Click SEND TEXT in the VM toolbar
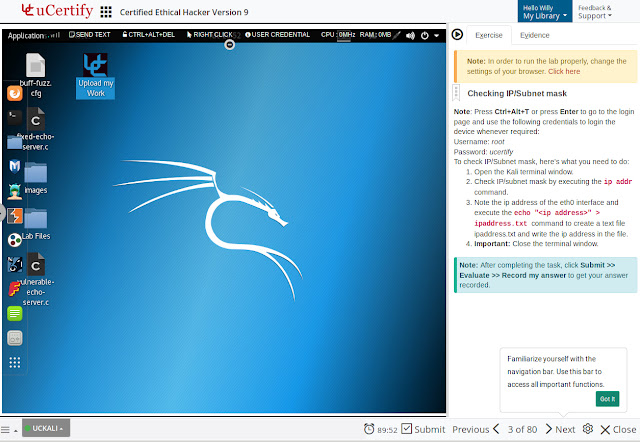 pos(89,35)
